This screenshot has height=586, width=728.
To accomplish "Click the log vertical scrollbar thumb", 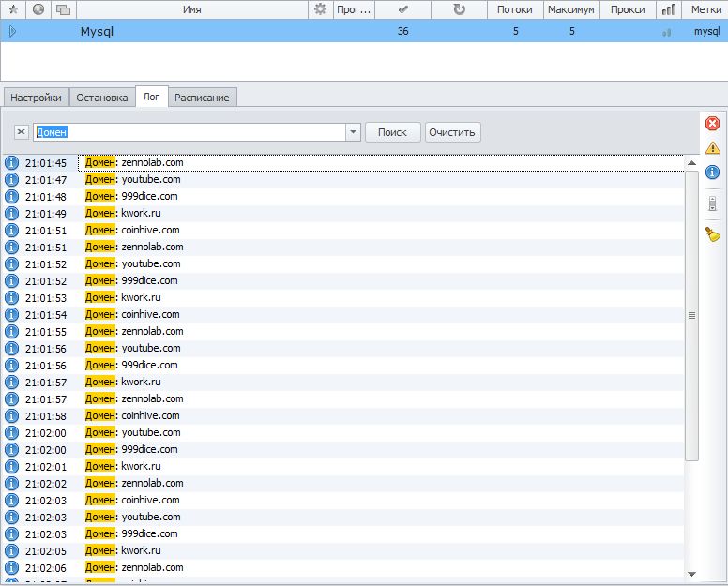I will point(691,316).
